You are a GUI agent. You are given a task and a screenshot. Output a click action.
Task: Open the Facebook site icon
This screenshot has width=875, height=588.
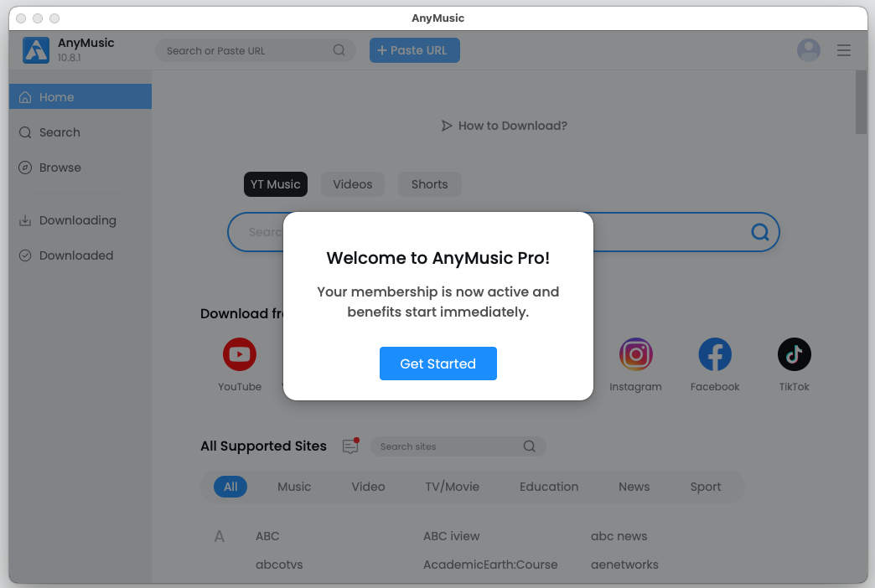715,354
